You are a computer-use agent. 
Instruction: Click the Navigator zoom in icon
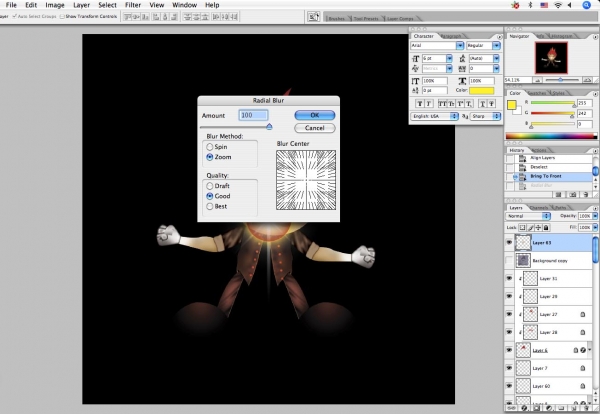point(586,80)
